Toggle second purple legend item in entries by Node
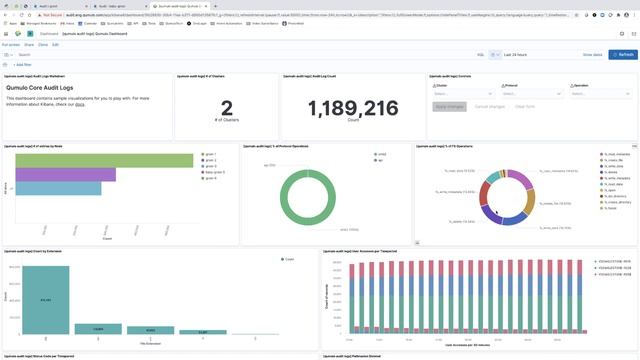Image resolution: width=640 pixels, height=360 pixels. pyautogui.click(x=209, y=160)
